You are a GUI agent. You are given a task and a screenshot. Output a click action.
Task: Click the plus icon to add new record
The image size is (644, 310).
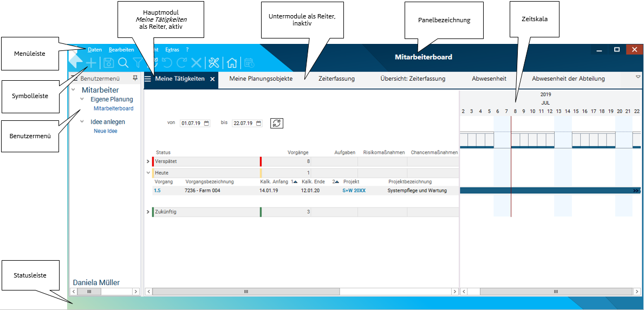pos(91,63)
